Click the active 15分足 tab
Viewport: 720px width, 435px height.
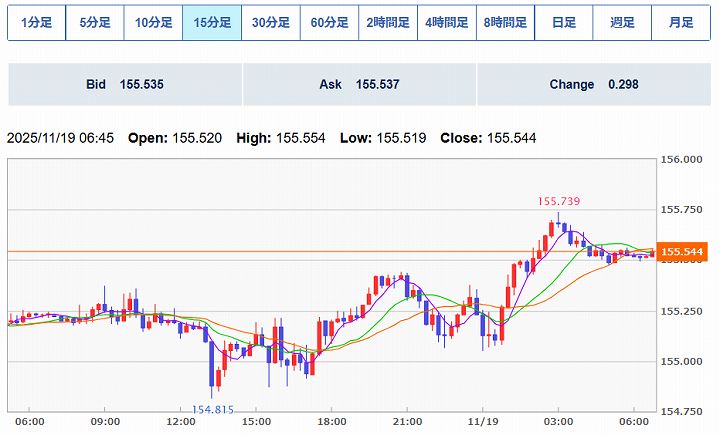click(x=212, y=23)
